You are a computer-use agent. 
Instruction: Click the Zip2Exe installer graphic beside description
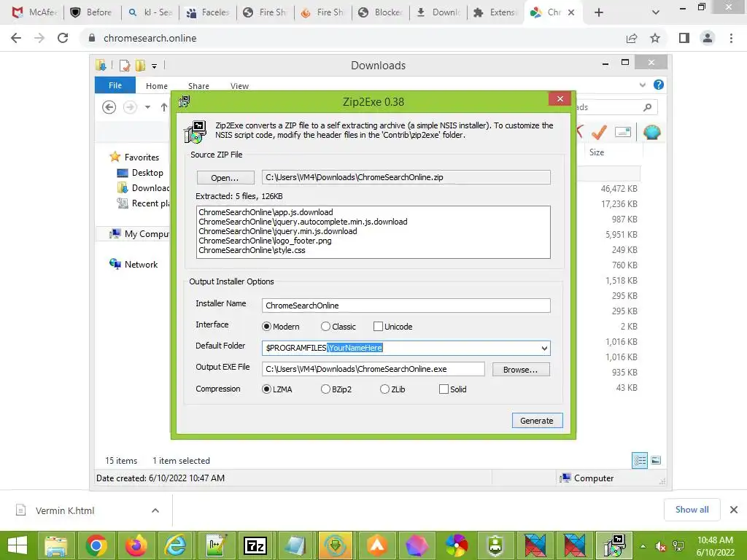(x=196, y=132)
